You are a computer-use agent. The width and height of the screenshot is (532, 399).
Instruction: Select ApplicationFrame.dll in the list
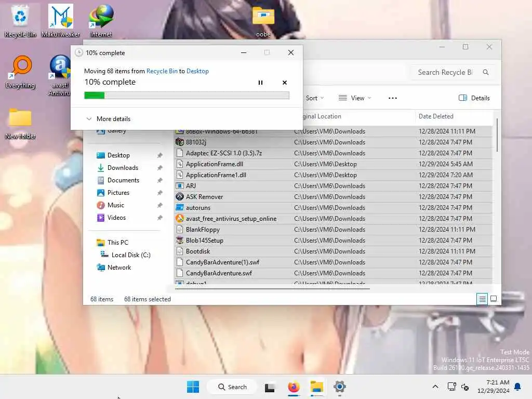point(333,164)
